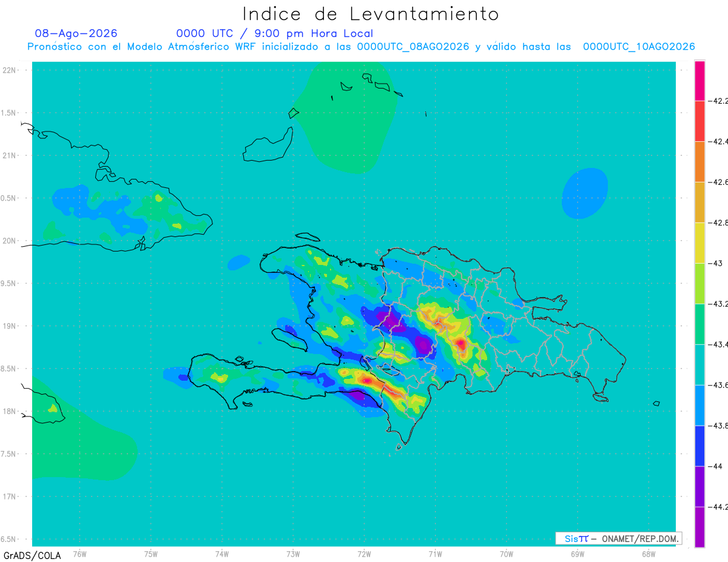Viewport: 728px width, 562px height.
Task: Click the colorbar value "-42.4"
Action: click(x=719, y=141)
